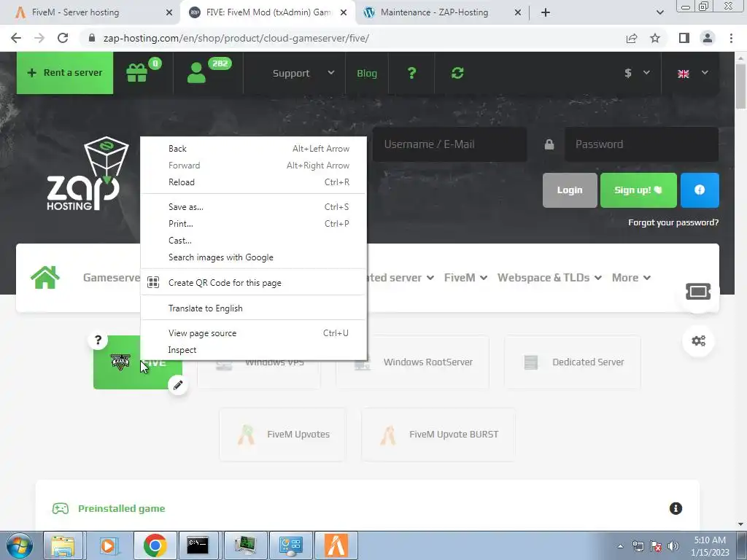The width and height of the screenshot is (747, 560).
Task: Click the browser back arrow
Action: pos(16,38)
